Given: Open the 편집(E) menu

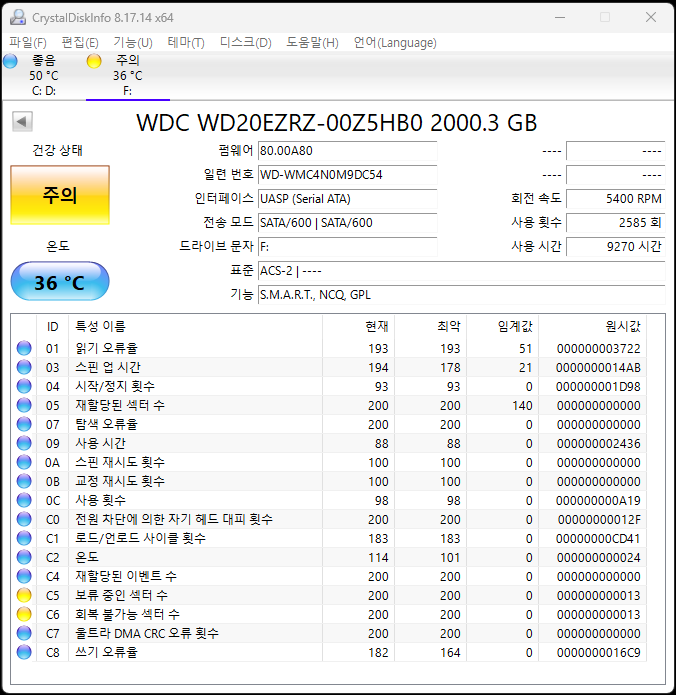Looking at the screenshot, I should tap(80, 43).
